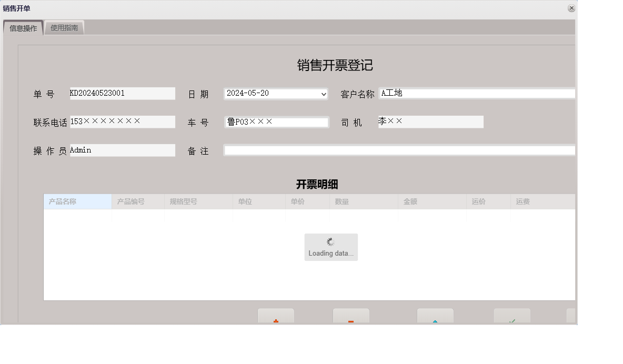Click the 联系电话 phone number field
The height and width of the screenshot is (364, 623).
(122, 122)
